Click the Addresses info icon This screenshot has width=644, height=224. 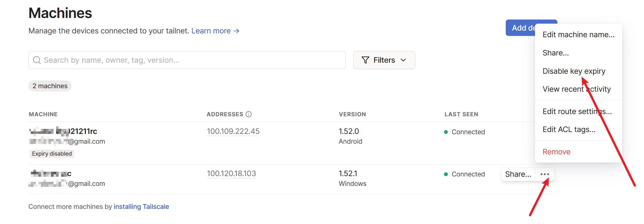[x=248, y=114]
